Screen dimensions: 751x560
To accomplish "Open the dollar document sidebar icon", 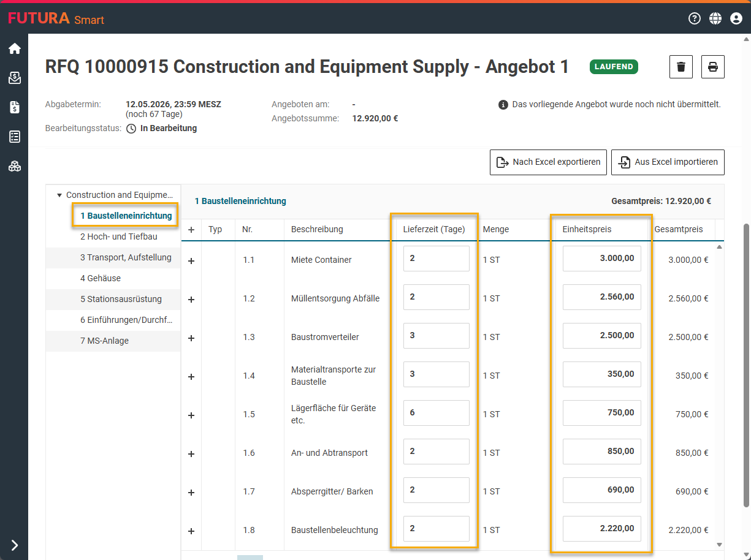I will (x=14, y=108).
